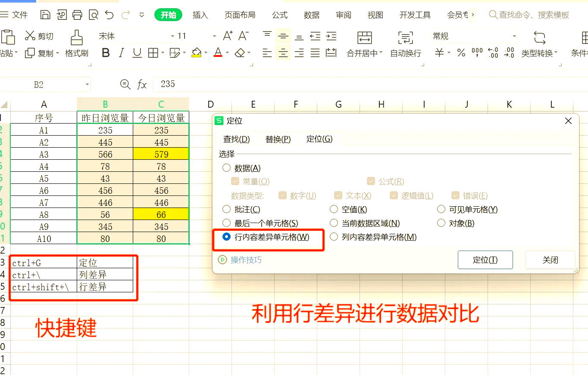
Task: Click the red font color A
Action: [218, 53]
